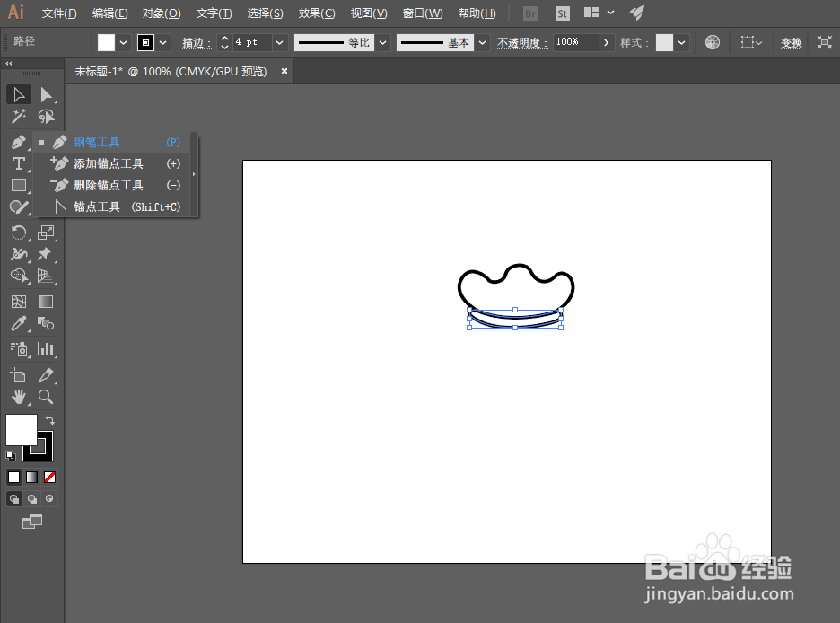Open the variable width profile dropdown

point(382,42)
